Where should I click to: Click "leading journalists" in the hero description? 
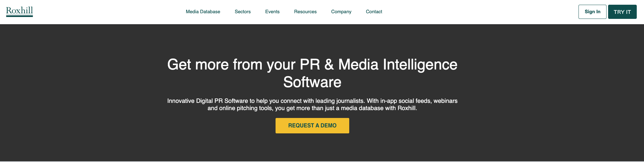339,101
